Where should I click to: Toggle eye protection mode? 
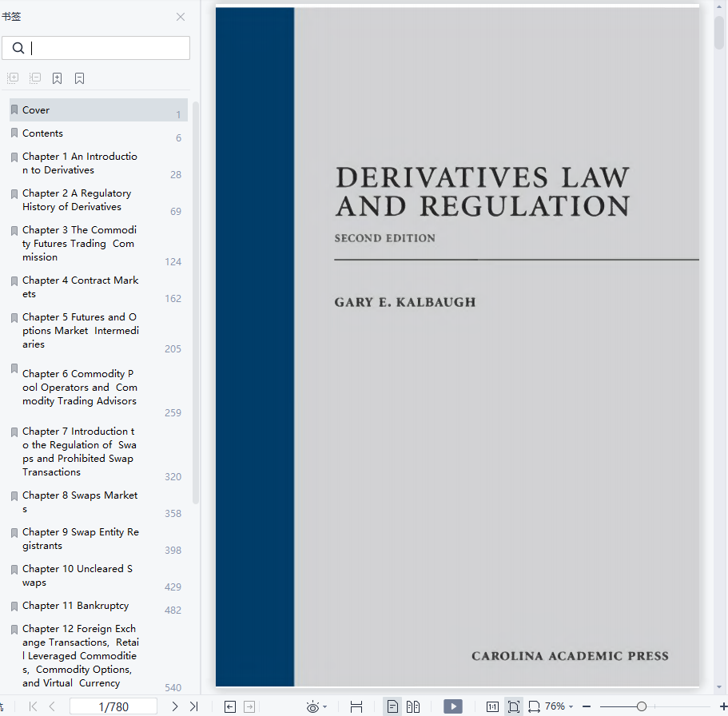click(x=312, y=706)
